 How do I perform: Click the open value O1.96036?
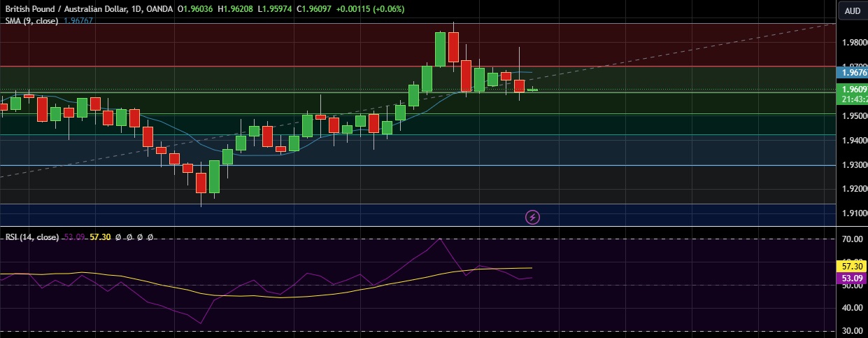[196, 9]
